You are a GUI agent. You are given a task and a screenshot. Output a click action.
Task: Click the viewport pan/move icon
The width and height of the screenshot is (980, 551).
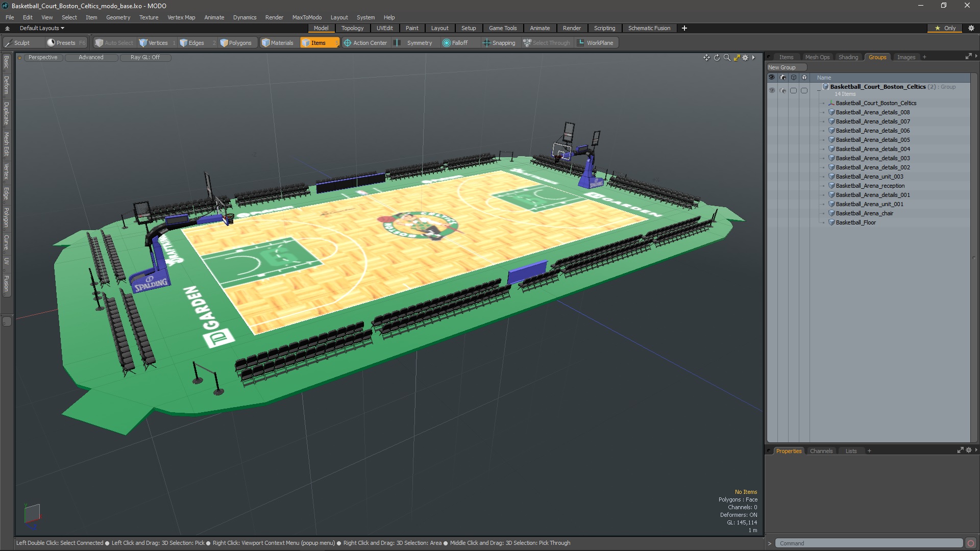tap(706, 58)
